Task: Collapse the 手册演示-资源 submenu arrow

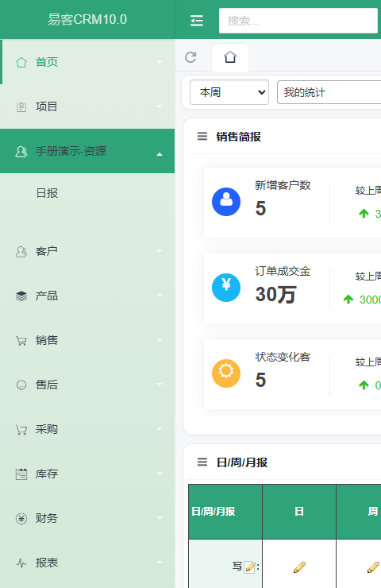Action: coord(160,154)
